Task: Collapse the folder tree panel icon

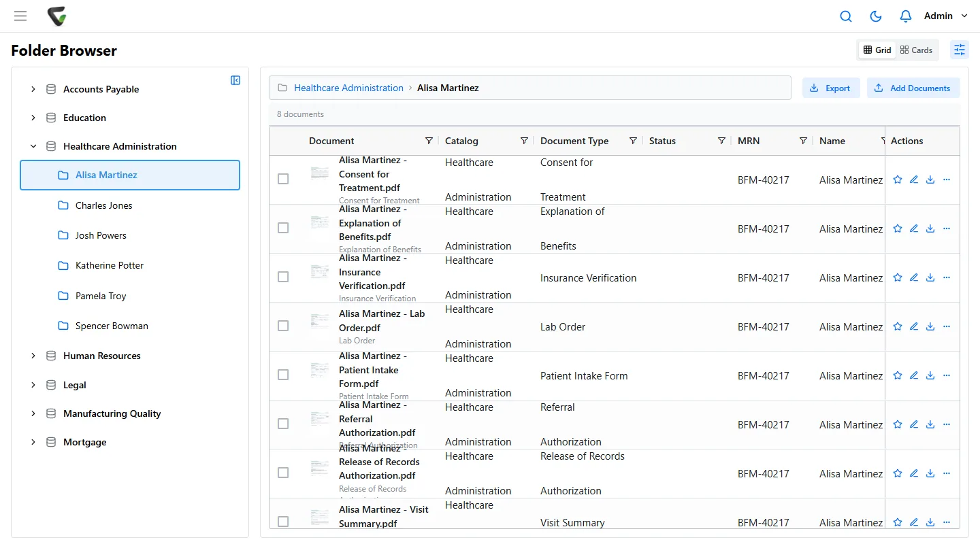Action: [235, 80]
